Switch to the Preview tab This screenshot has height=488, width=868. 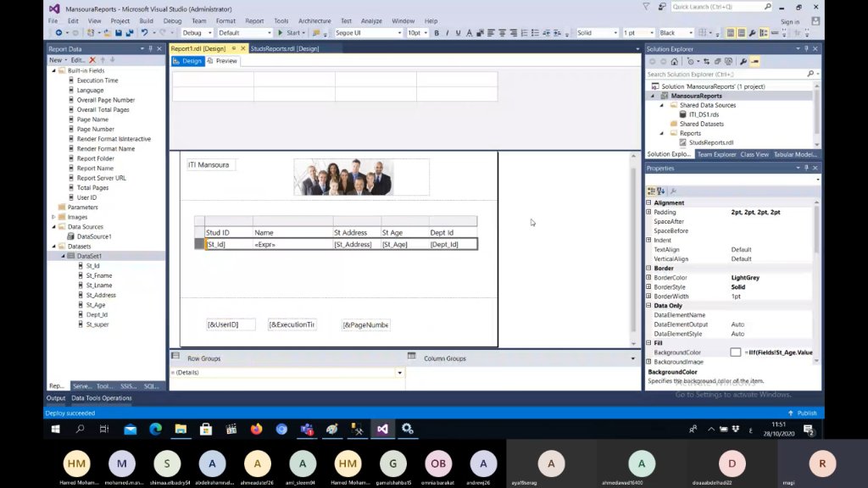pos(222,61)
